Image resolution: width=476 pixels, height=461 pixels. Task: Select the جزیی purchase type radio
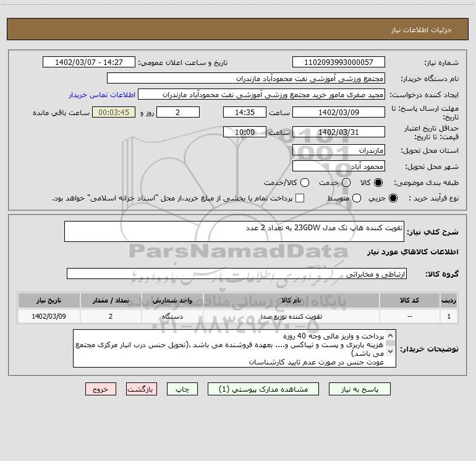point(393,198)
